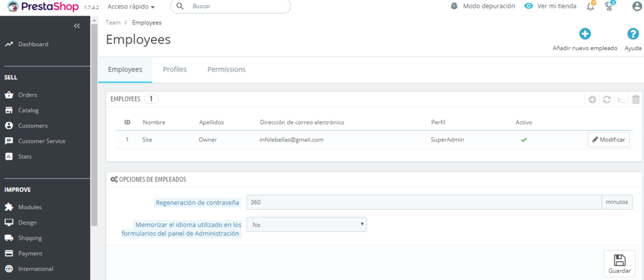Screen dimensions: 644x280
Task: Refresh the employees list icon
Action: [607, 99]
